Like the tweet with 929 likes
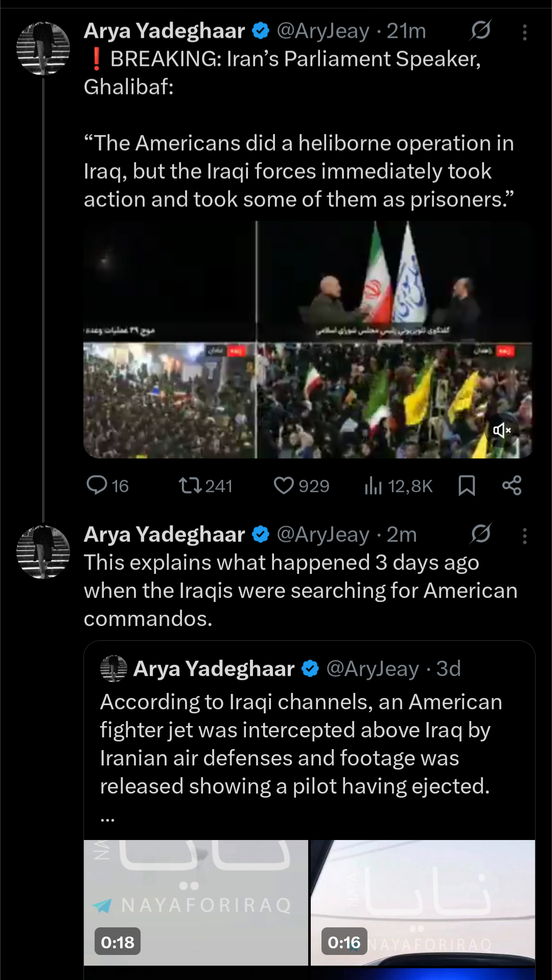Viewport: 552px width, 980px height. [x=284, y=485]
